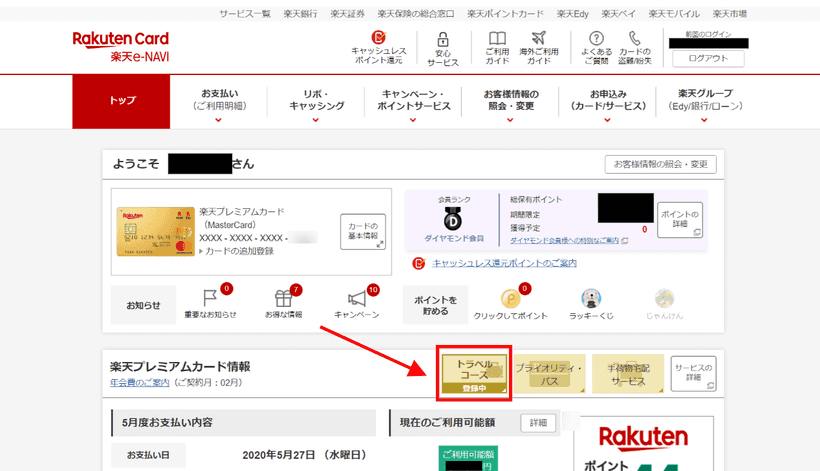Open 楽天ペイ in top bar
The width and height of the screenshot is (820, 471).
click(618, 14)
